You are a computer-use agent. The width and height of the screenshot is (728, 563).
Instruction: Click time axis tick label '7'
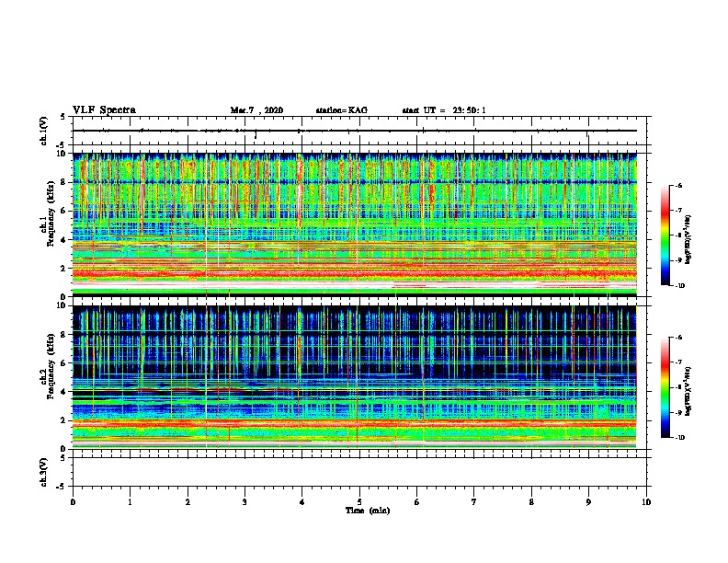coord(474,502)
